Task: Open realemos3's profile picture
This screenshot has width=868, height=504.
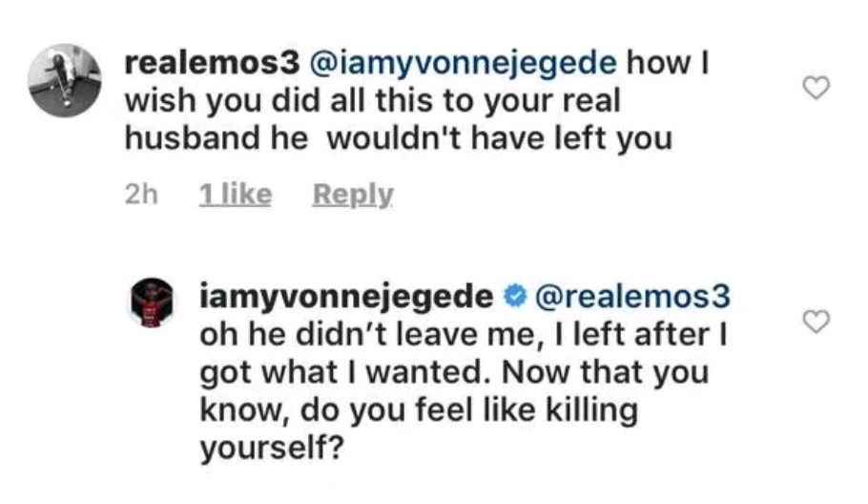Action: pyautogui.click(x=65, y=80)
